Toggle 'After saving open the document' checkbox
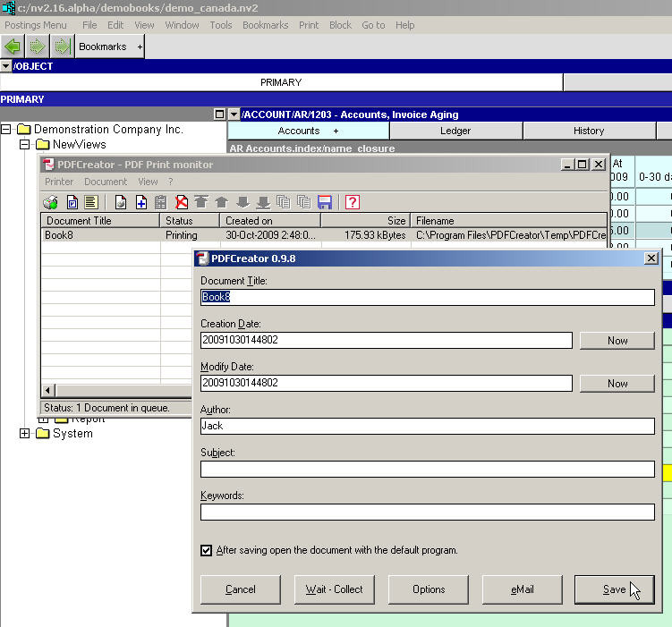This screenshot has width=672, height=627. click(207, 550)
